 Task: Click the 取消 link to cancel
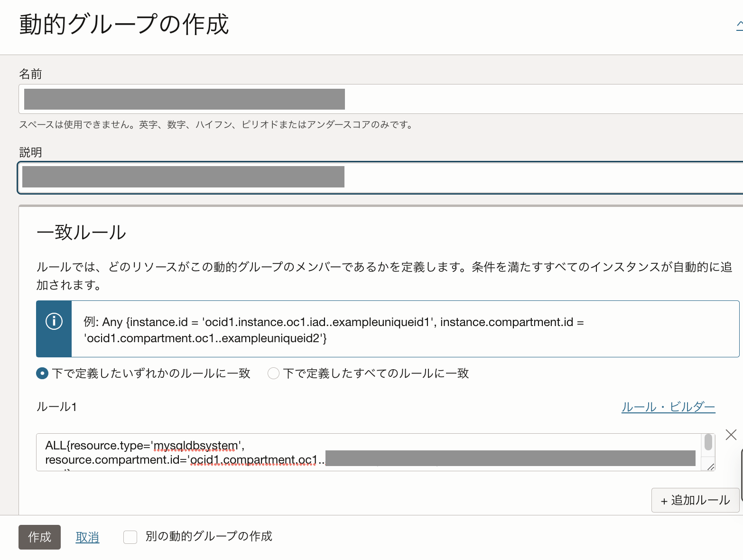[x=87, y=537]
